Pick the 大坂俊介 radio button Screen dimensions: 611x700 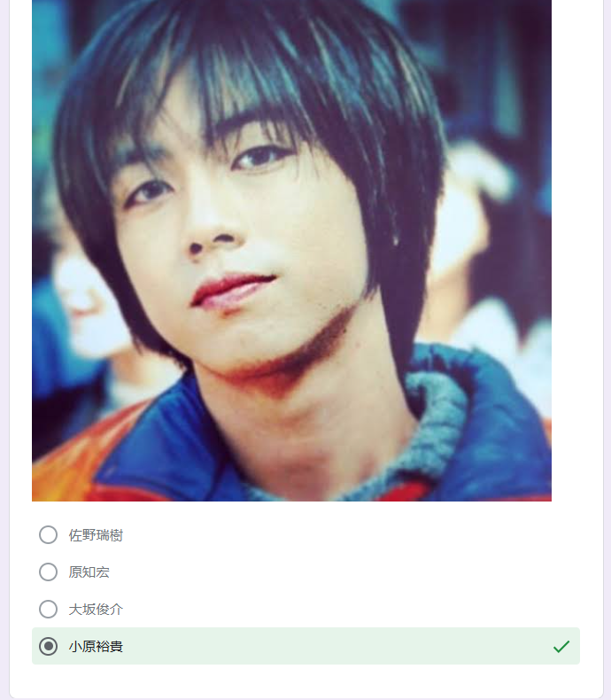pos(48,609)
